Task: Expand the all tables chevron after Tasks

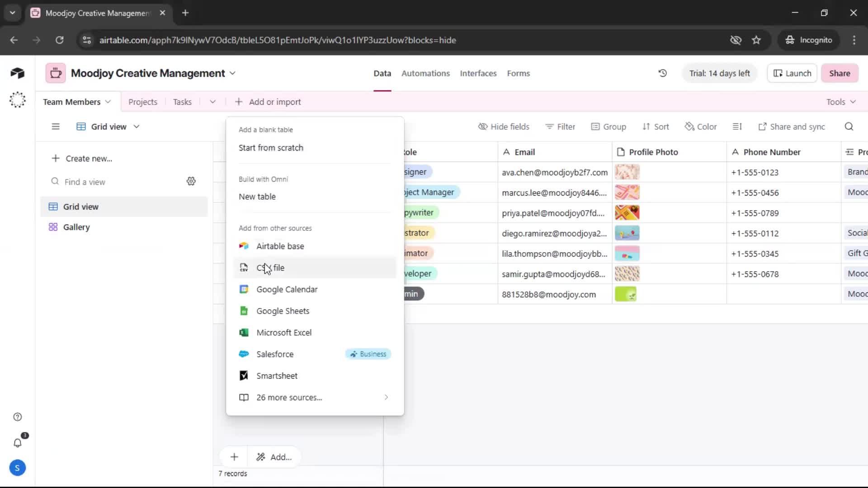Action: click(x=212, y=102)
